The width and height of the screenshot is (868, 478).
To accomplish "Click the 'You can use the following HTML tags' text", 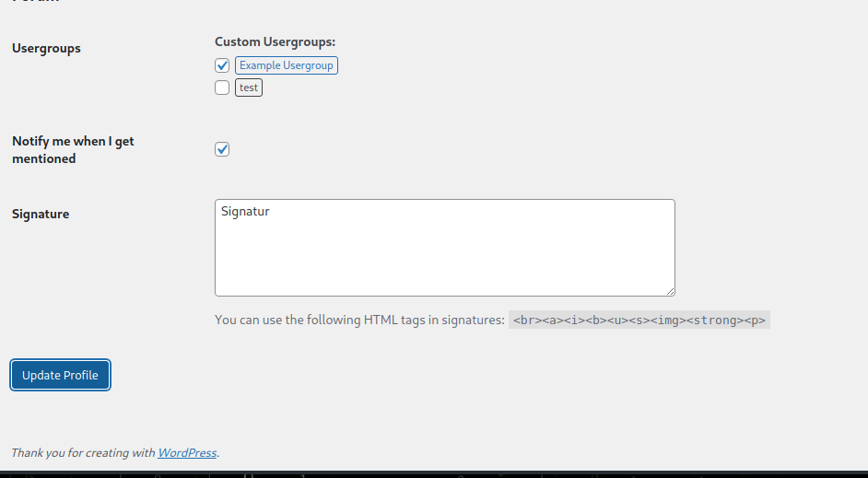I will [359, 321].
